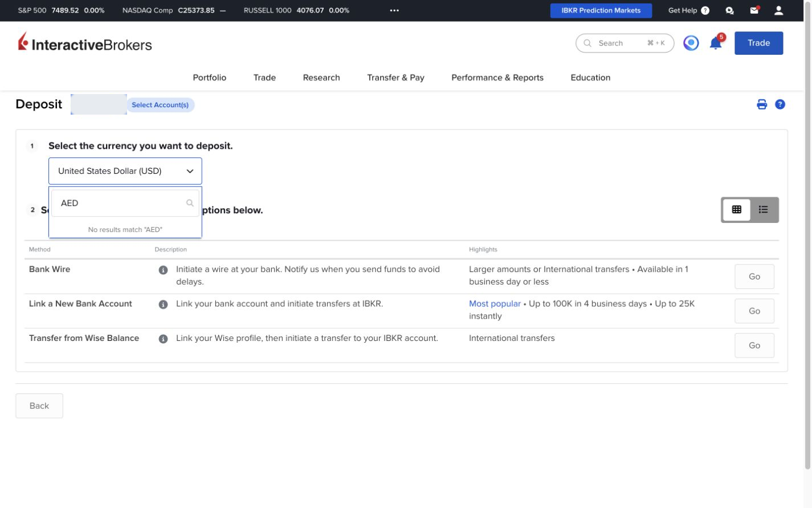Click the 'International transfers' highlight for Wise

[x=512, y=338]
